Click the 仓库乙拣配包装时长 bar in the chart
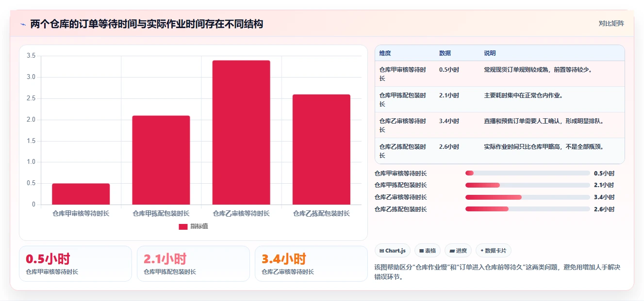644x301 pixels. [321, 149]
